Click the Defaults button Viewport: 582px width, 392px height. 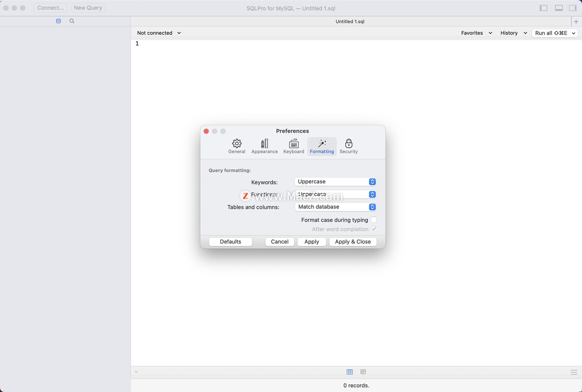(x=230, y=242)
